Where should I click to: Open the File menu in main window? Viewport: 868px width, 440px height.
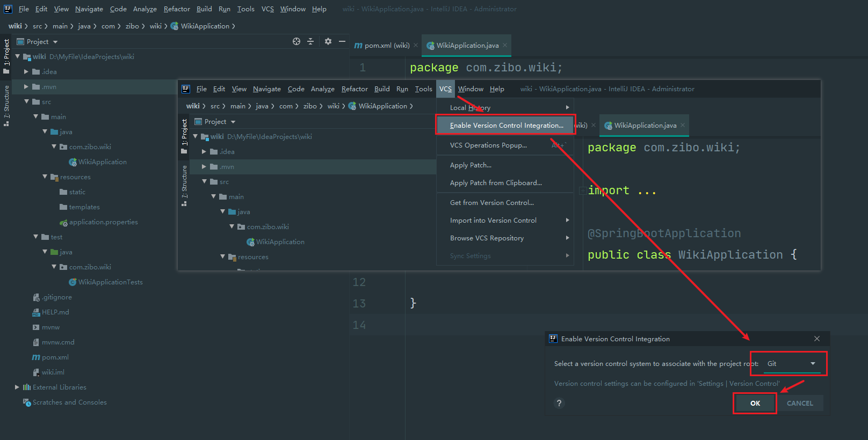click(x=24, y=9)
